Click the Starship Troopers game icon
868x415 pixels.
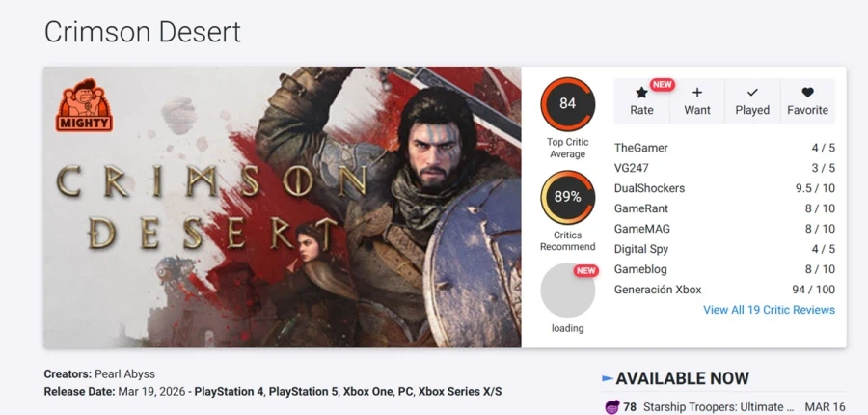pos(611,407)
